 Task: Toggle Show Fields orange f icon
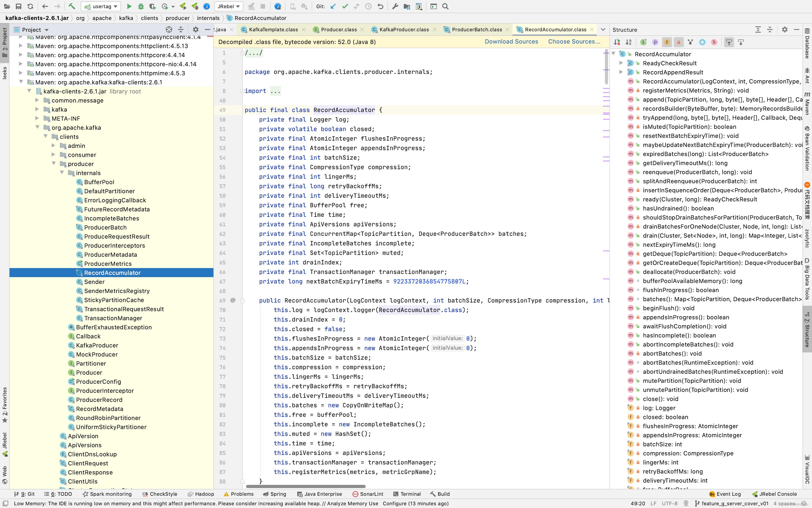click(667, 42)
